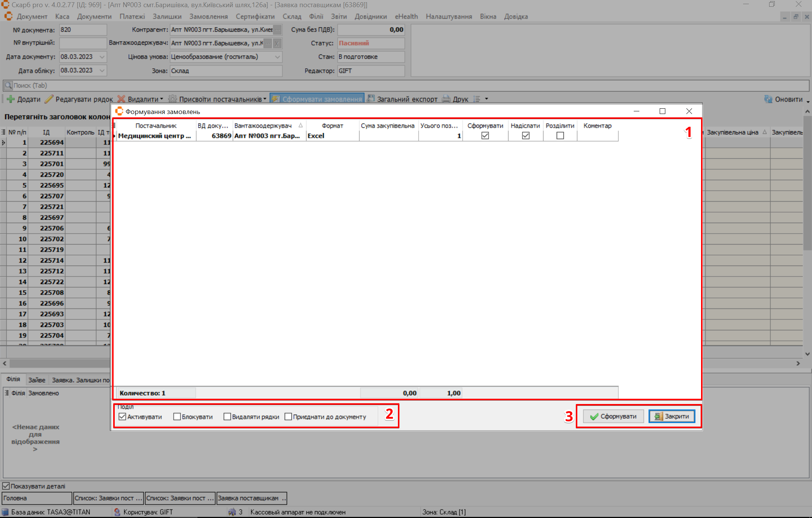Check the Розділити box for supplier row
The image size is (812, 518).
[560, 136]
